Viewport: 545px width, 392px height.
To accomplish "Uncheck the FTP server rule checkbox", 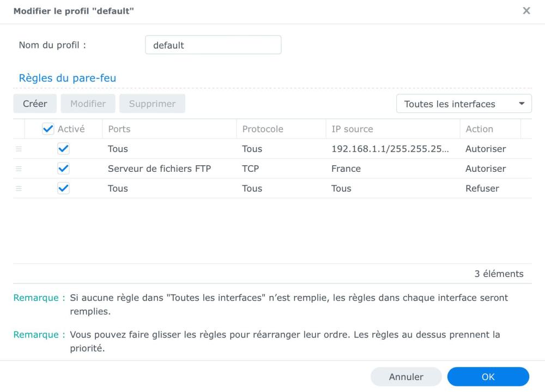I will (63, 168).
